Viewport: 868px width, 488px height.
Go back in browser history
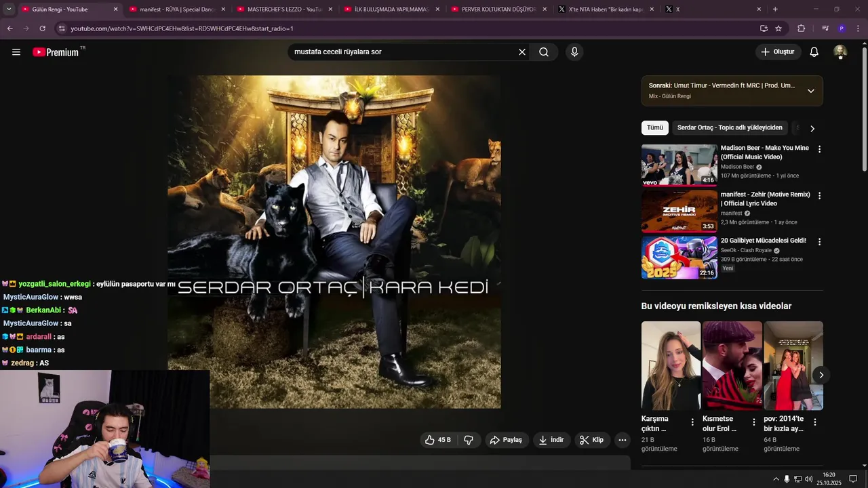coord(9,28)
